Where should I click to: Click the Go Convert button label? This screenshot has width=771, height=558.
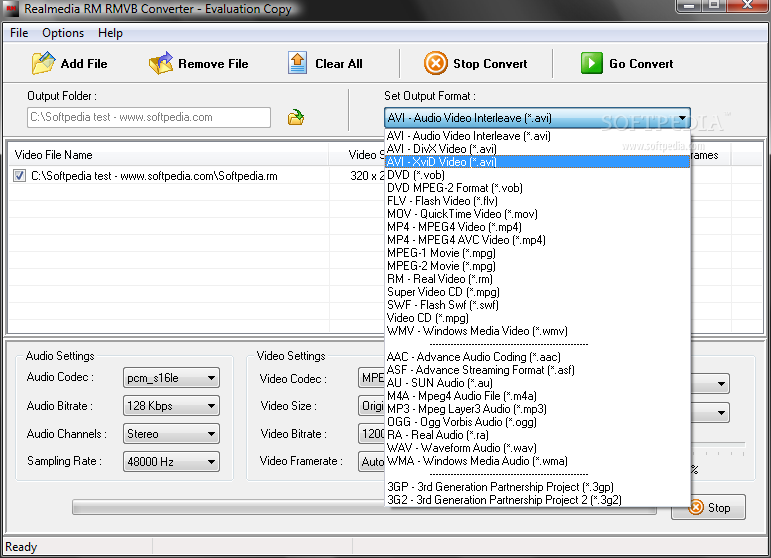[641, 64]
